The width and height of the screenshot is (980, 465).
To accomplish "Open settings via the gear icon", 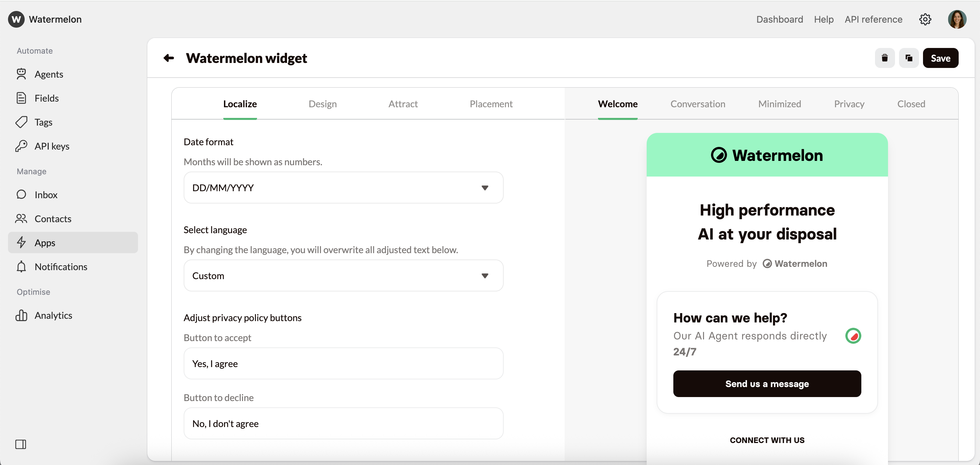I will [925, 19].
